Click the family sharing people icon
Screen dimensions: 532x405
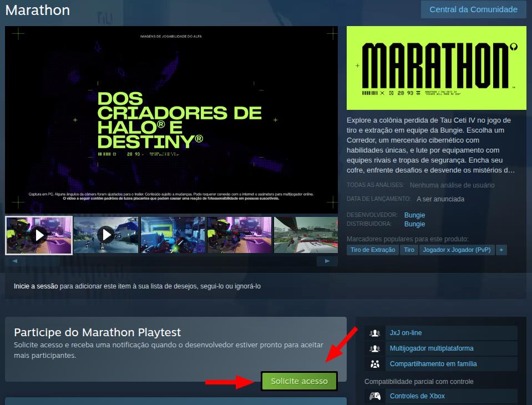[376, 364]
